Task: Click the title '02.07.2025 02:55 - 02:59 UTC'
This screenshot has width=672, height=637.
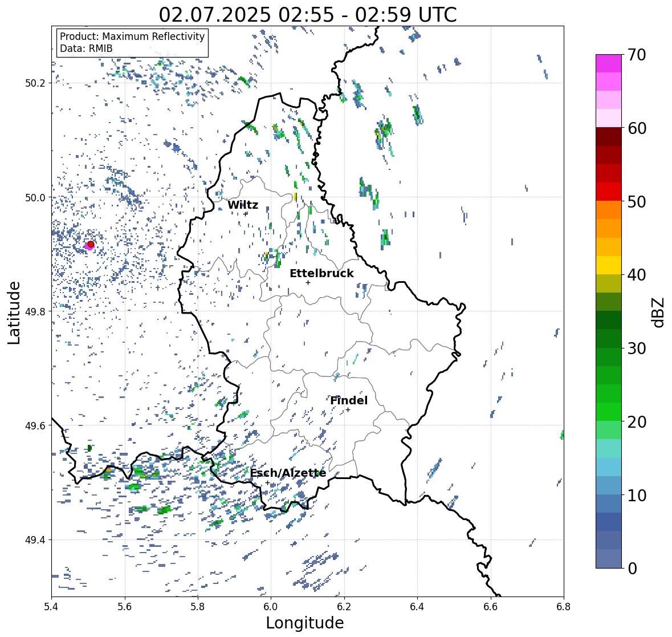Action: pos(308,15)
